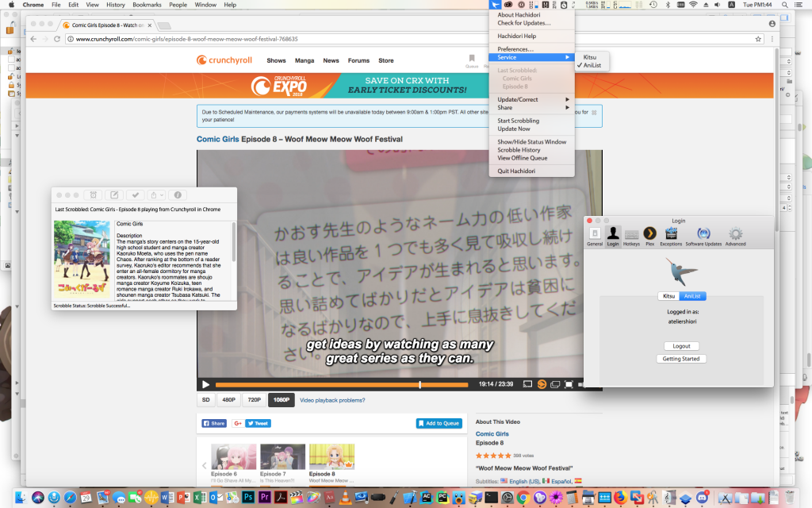This screenshot has height=508, width=812.
Task: Click the checkmark icon in status window
Action: click(x=135, y=195)
